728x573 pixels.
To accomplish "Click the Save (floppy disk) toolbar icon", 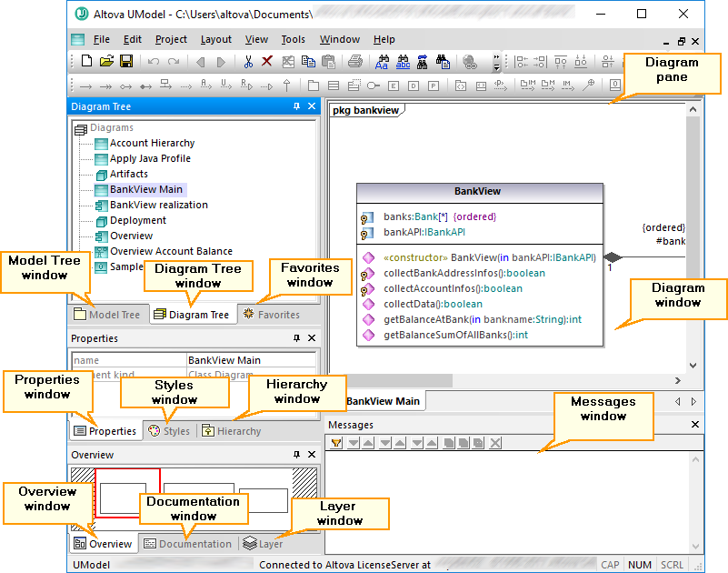I will point(126,62).
